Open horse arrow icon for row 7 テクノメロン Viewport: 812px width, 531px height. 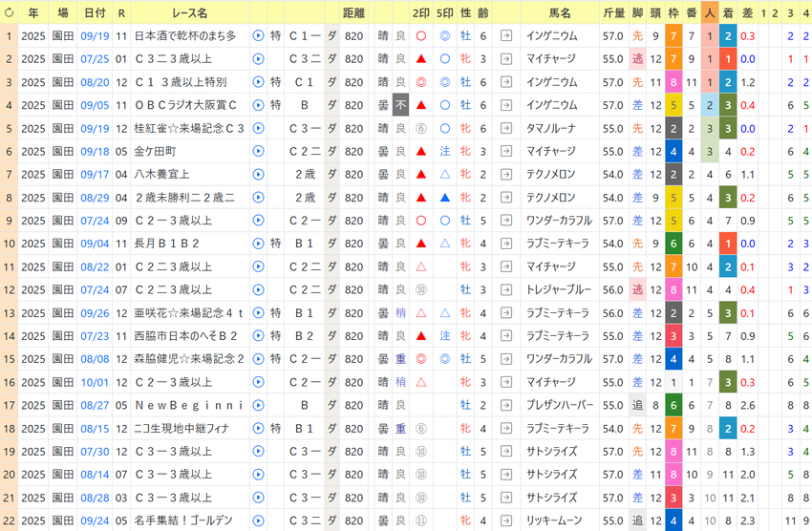click(x=506, y=175)
